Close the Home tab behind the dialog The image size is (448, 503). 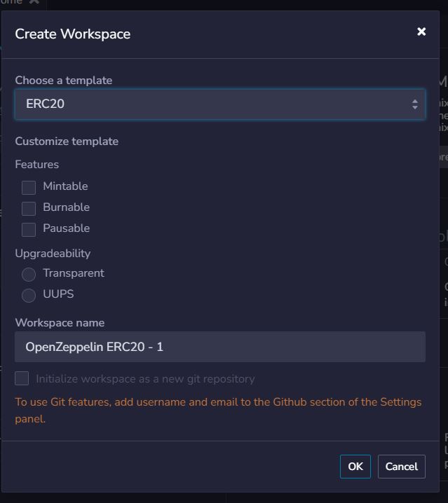point(34,2)
